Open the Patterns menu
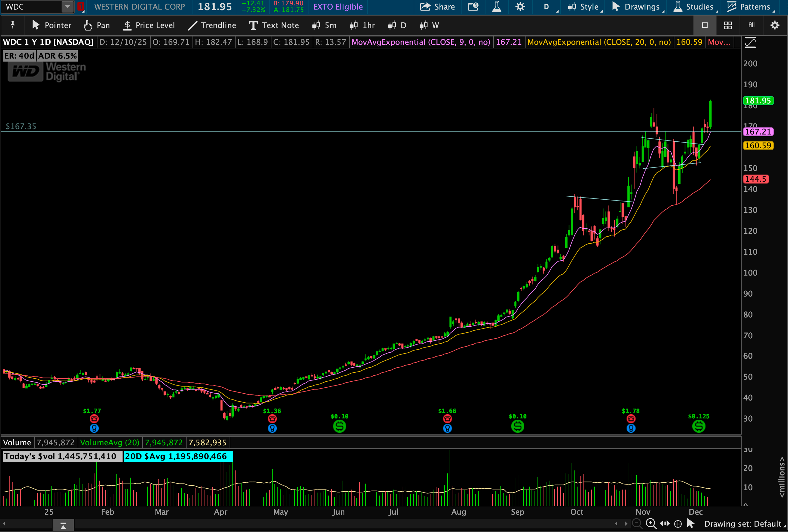The height and width of the screenshot is (532, 788). tap(750, 7)
